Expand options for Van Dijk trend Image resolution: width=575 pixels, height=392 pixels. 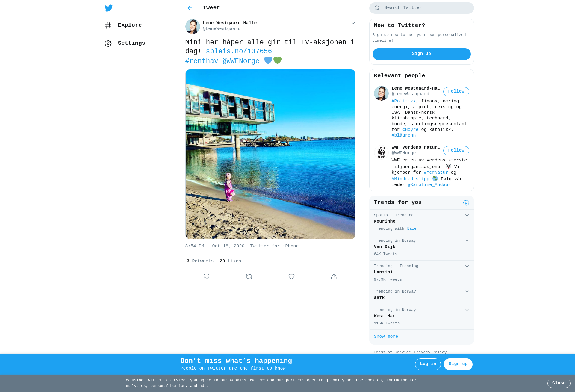tap(467, 241)
